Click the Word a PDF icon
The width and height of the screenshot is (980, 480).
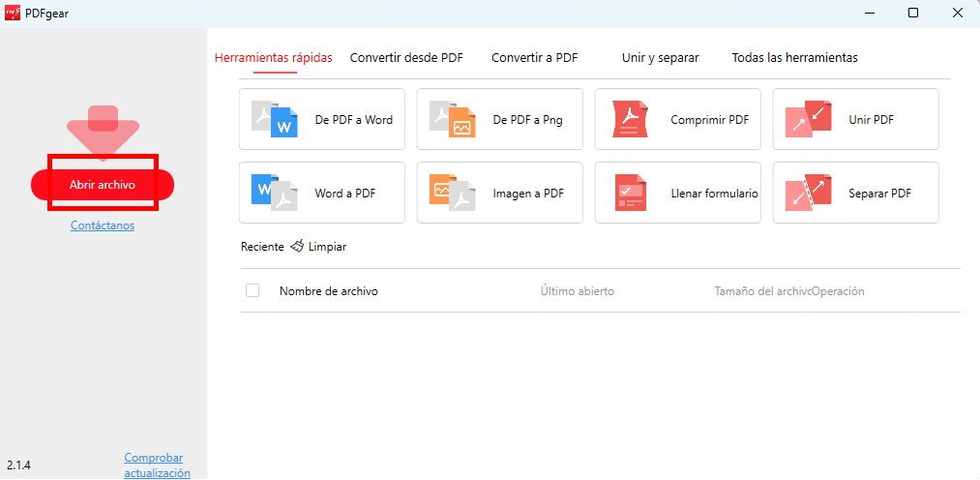coord(275,194)
